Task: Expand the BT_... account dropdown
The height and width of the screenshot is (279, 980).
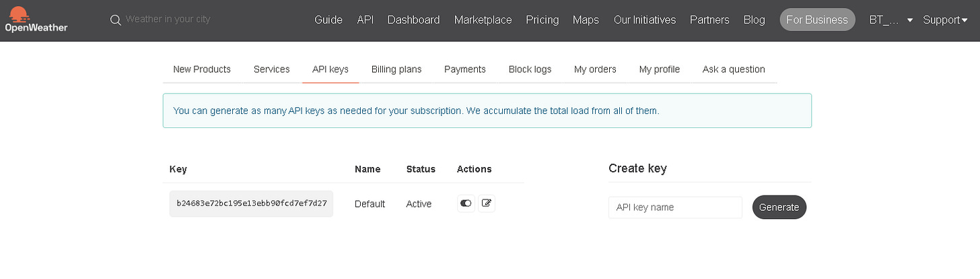Action: click(890, 20)
